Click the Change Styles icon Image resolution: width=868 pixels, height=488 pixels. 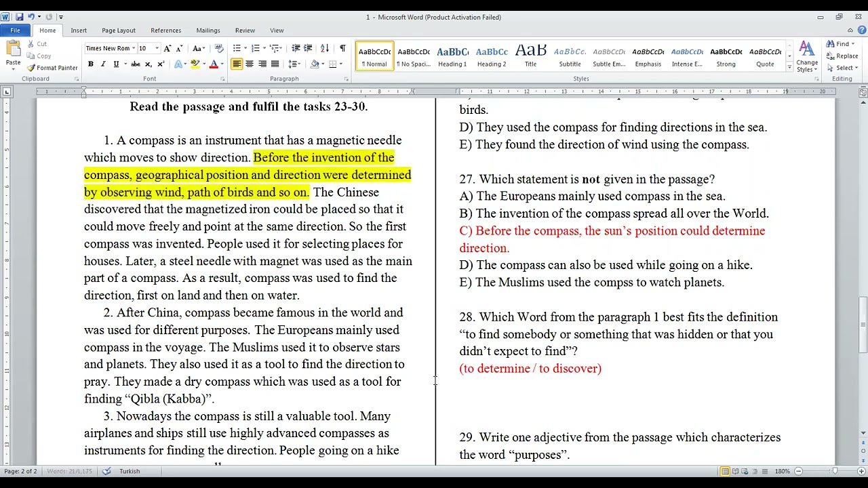click(x=806, y=57)
